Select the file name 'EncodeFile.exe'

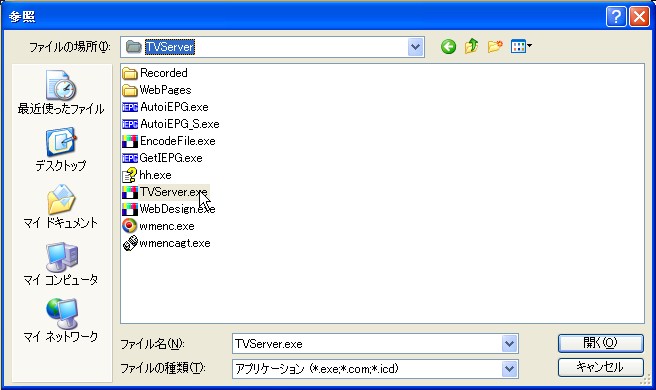click(x=177, y=141)
